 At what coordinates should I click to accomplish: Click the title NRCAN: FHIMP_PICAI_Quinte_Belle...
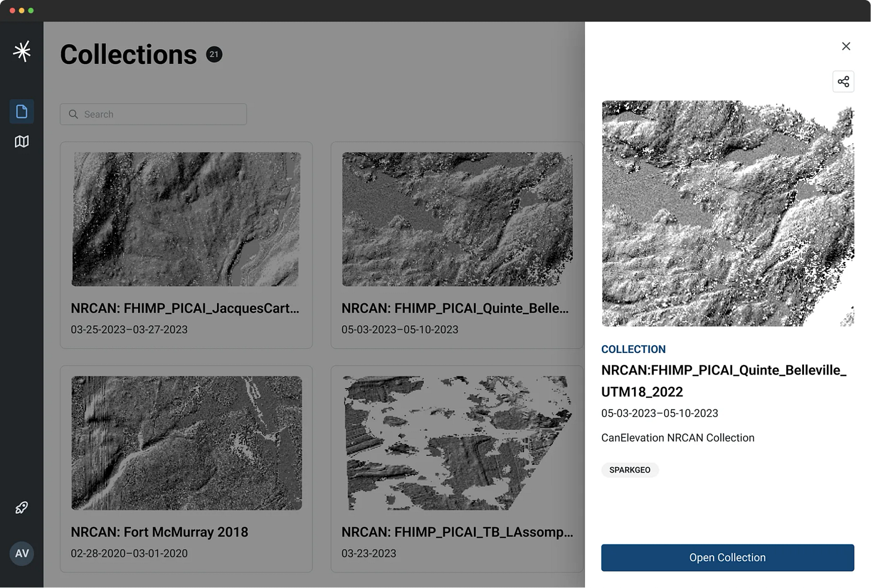click(x=455, y=308)
